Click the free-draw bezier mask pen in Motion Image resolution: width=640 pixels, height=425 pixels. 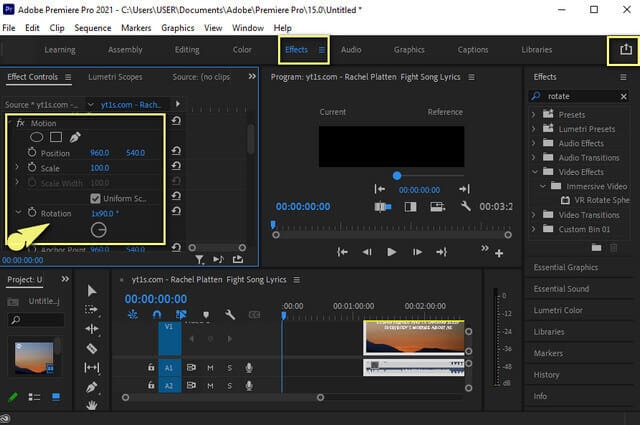76,137
